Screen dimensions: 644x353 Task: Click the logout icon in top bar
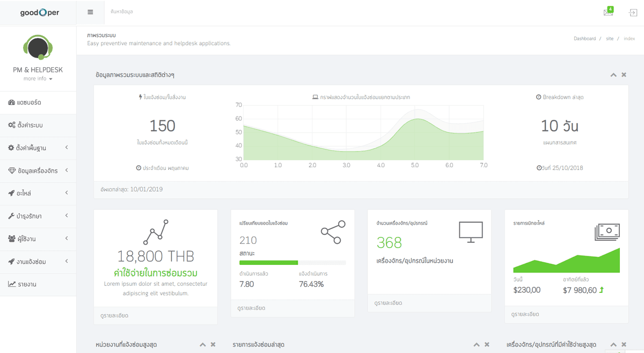(x=633, y=12)
